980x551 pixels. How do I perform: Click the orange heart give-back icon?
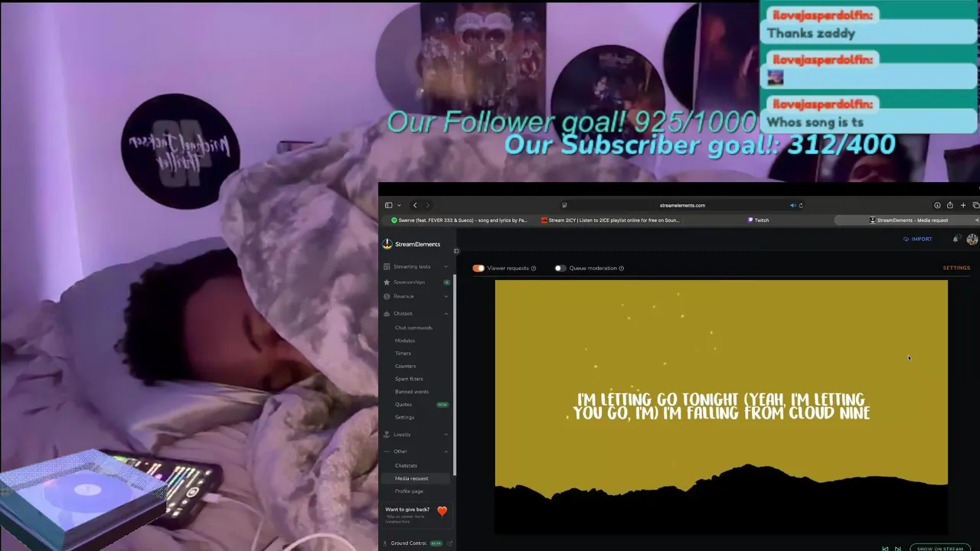[442, 511]
